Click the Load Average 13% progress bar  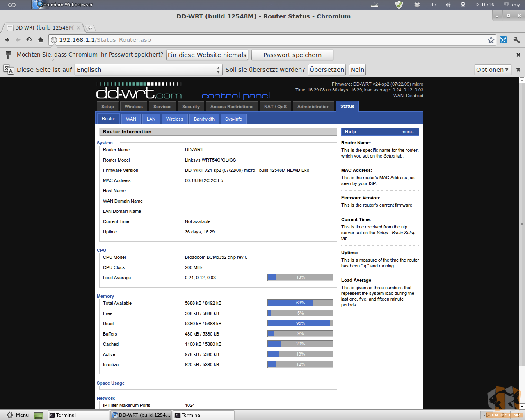[x=300, y=278]
